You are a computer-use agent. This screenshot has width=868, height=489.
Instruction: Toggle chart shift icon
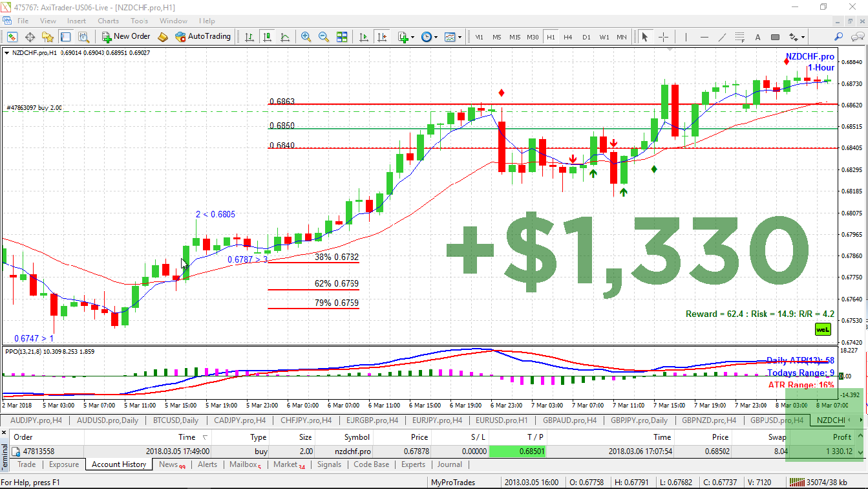[x=383, y=37]
